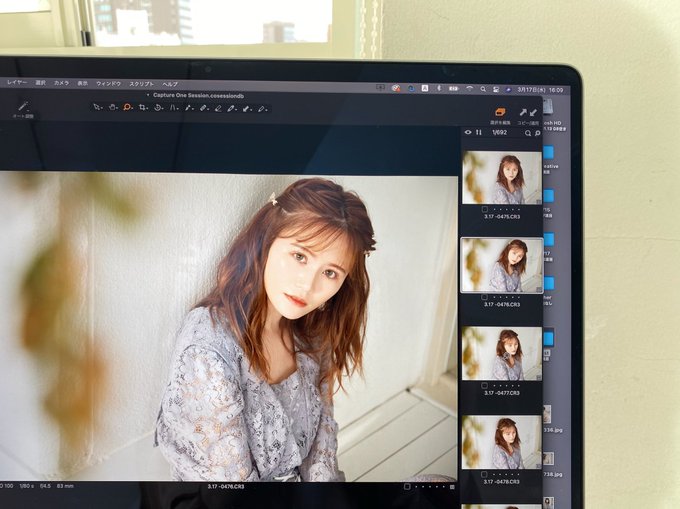Open the 表示 menu
Viewport: 680px width, 509px height.
(x=82, y=83)
